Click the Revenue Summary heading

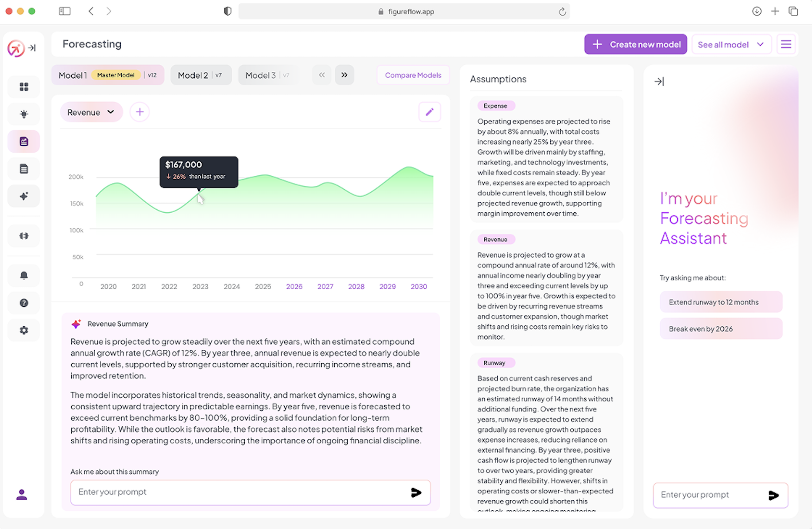(x=118, y=324)
